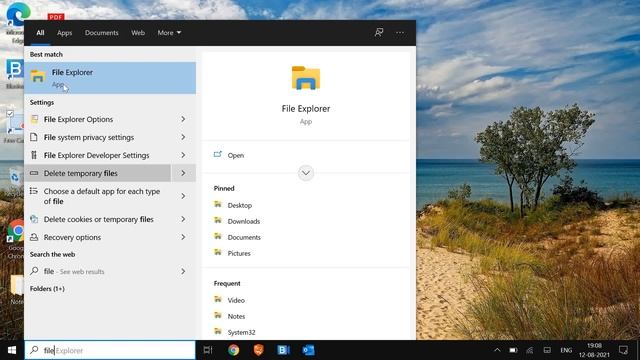Open the Brave shield app on taskbar
Screen dimensions: 640x360
[x=258, y=350]
